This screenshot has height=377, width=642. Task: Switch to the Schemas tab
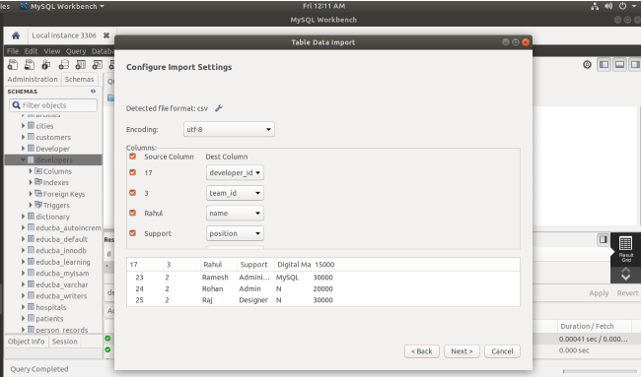79,79
